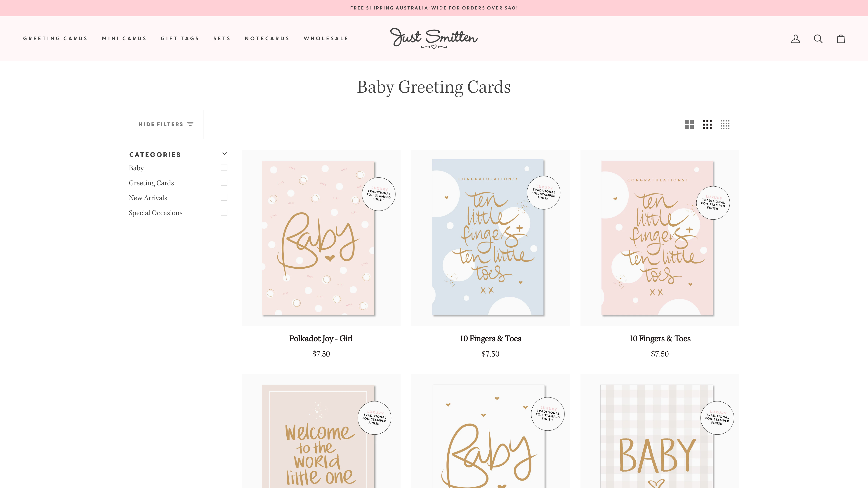
Task: Open the shopping bag cart icon
Action: [x=841, y=39]
